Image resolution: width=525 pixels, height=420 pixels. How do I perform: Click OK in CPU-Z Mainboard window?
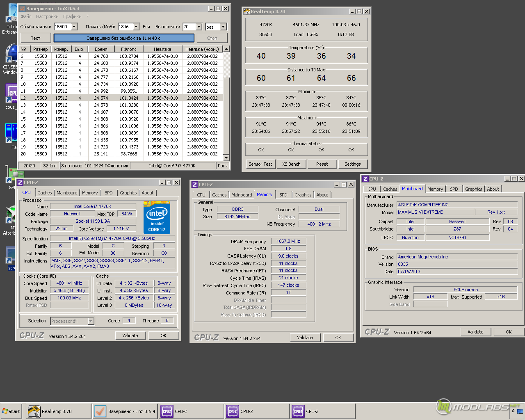click(509, 332)
